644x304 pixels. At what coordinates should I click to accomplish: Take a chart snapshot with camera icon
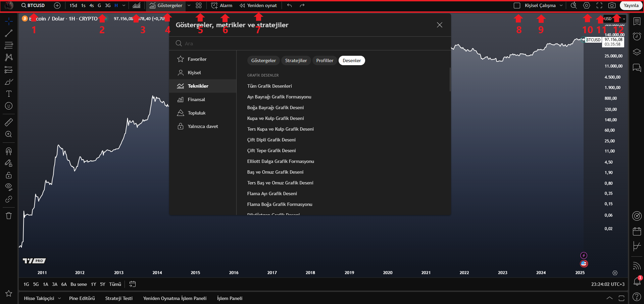pos(612,5)
